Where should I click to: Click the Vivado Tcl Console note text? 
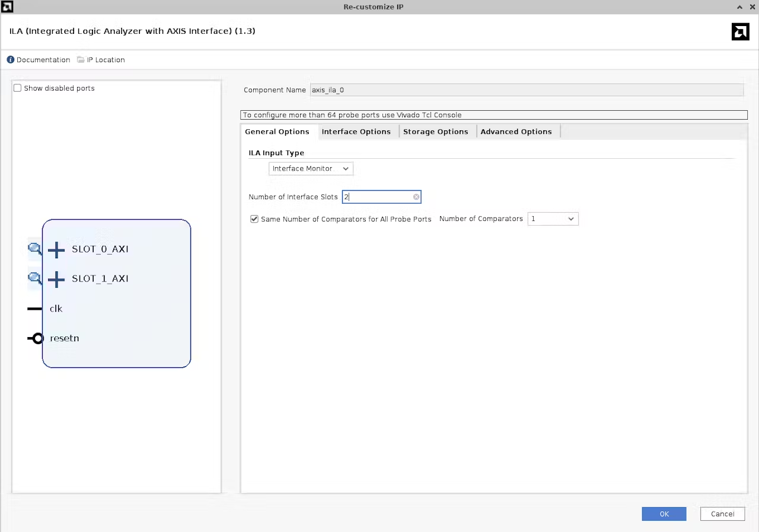coord(352,115)
